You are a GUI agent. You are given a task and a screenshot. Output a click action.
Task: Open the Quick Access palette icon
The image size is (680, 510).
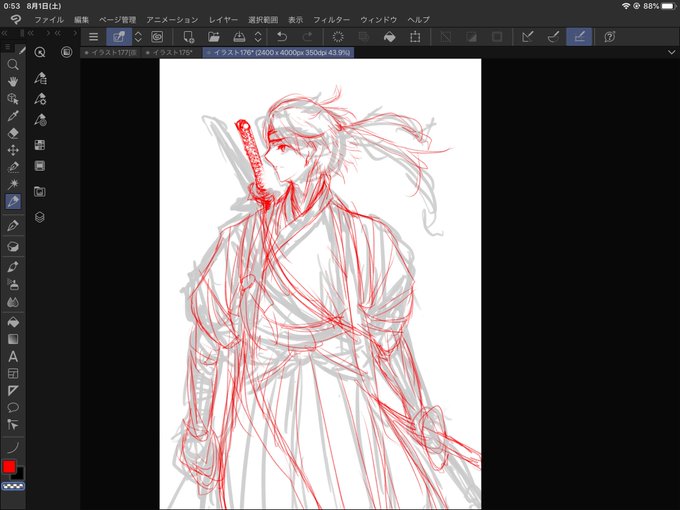[x=40, y=52]
